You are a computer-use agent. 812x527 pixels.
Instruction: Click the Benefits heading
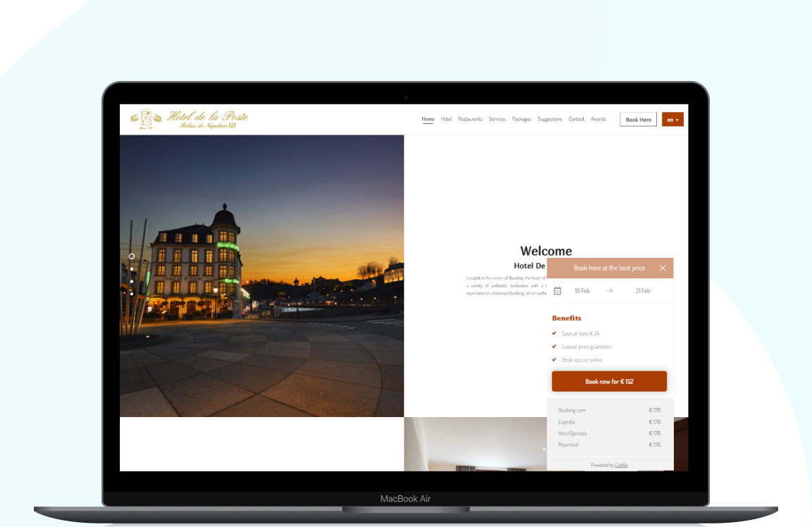(567, 318)
